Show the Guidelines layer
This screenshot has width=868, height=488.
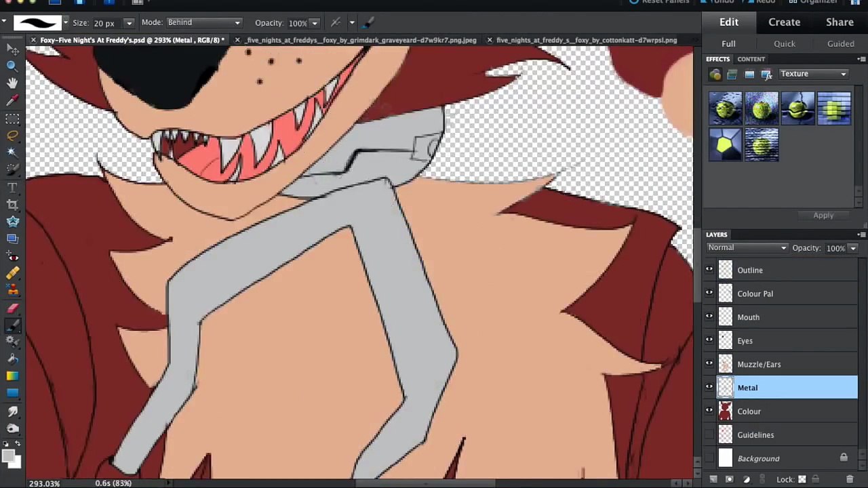(709, 434)
